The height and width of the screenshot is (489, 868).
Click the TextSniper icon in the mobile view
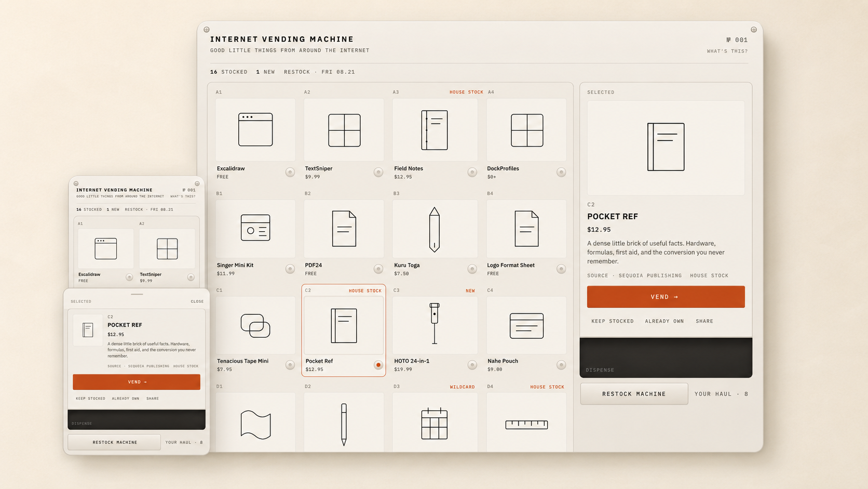(x=167, y=249)
